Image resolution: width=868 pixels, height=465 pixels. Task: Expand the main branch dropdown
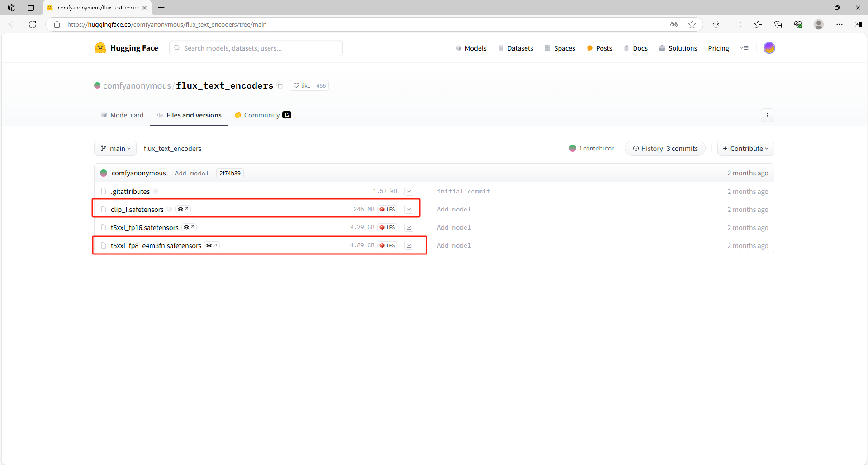point(115,149)
